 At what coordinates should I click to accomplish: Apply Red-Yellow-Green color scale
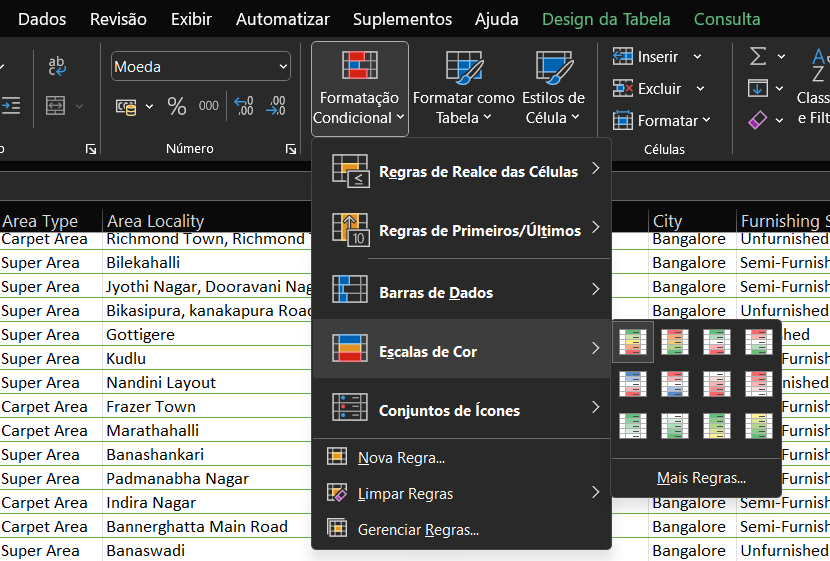(x=675, y=342)
